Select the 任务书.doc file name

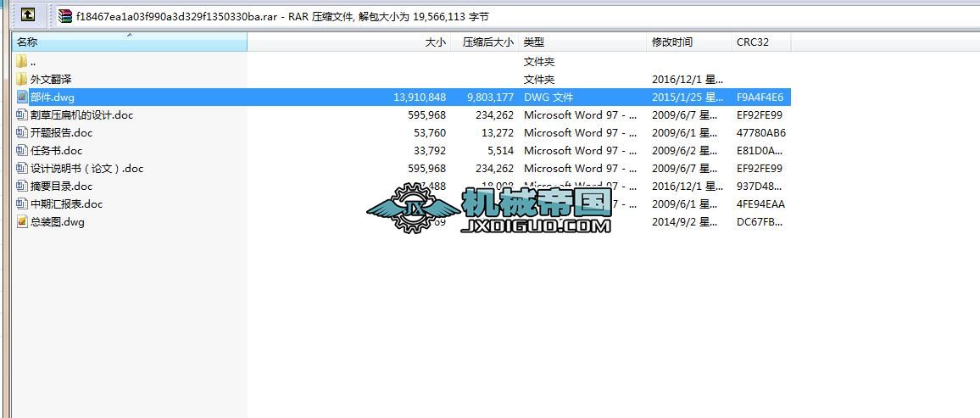(56, 151)
